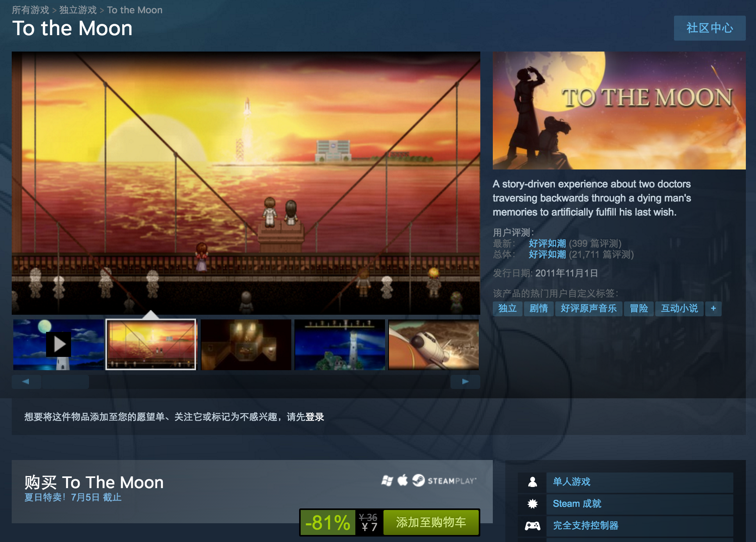Click the left carousel arrow

pyautogui.click(x=26, y=382)
